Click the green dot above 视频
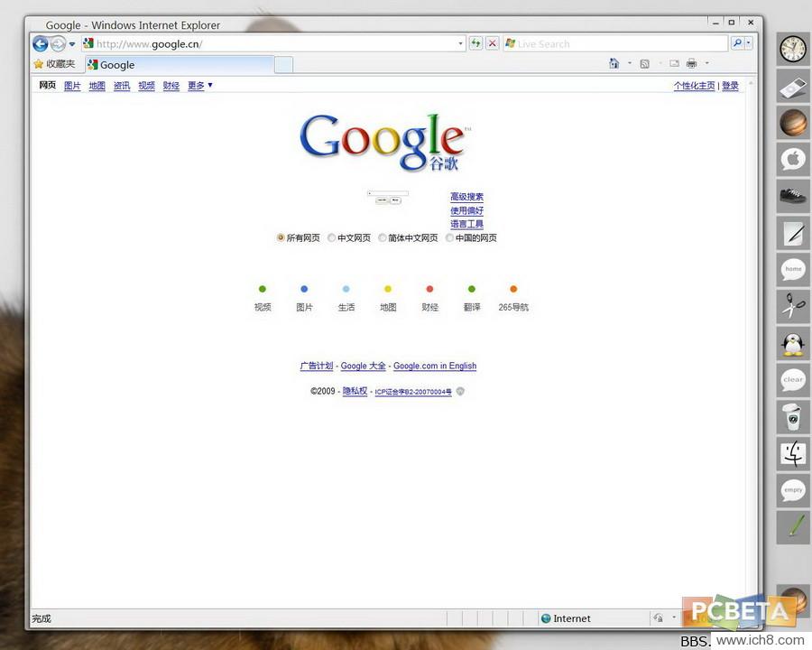The image size is (812, 650). (x=262, y=289)
